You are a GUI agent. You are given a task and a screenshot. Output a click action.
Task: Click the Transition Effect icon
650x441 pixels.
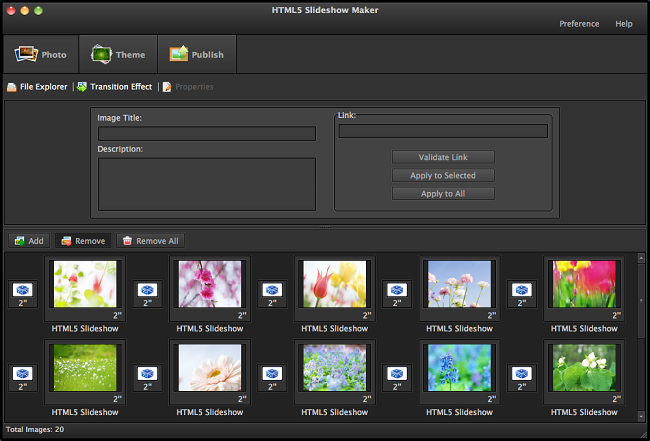point(82,87)
